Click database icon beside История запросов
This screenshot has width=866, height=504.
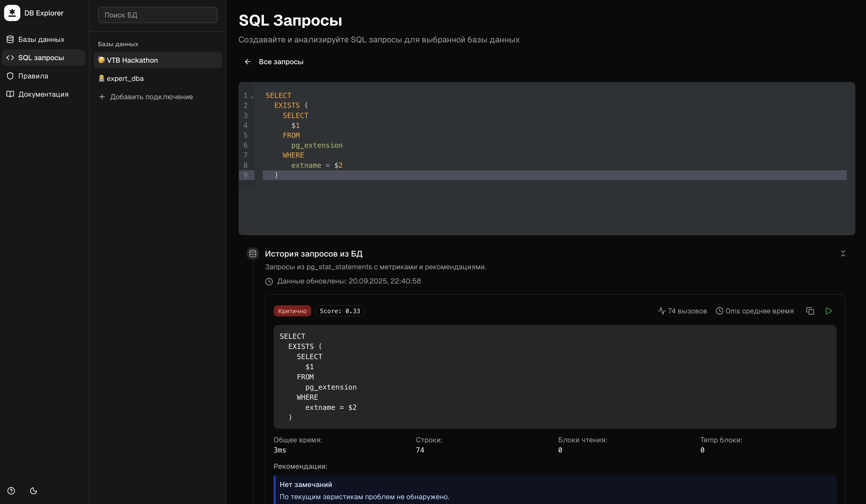click(253, 254)
